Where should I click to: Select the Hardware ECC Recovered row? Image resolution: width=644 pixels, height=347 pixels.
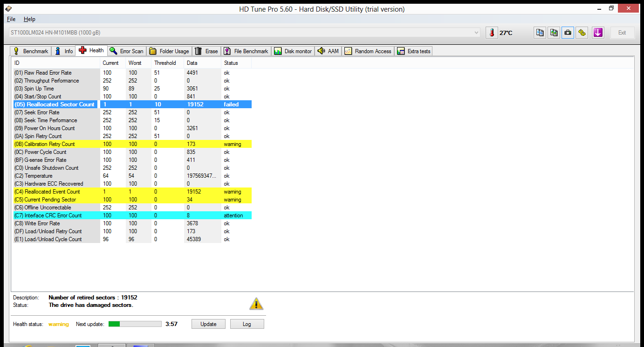[x=132, y=184]
